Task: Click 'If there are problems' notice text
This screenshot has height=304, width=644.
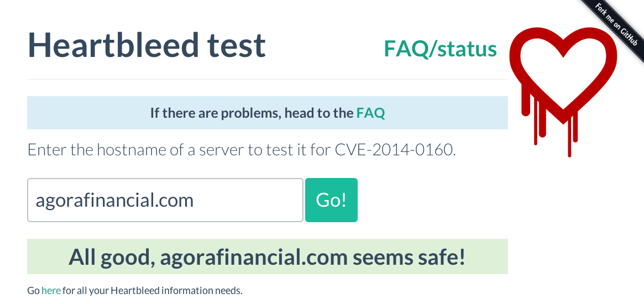Action: click(x=252, y=113)
